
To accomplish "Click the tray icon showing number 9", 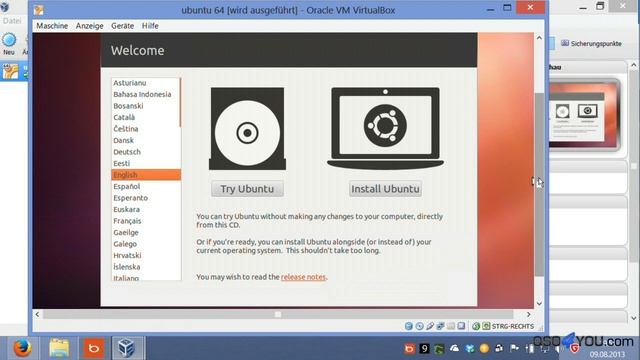I will click(424, 348).
